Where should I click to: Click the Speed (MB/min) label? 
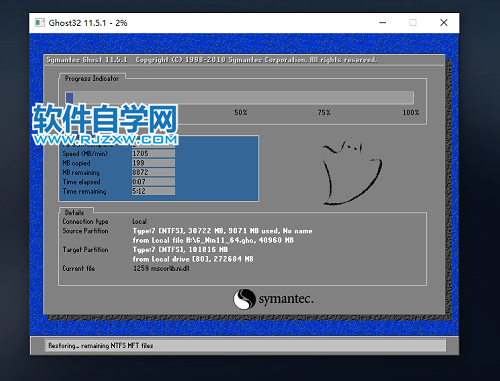click(x=85, y=154)
